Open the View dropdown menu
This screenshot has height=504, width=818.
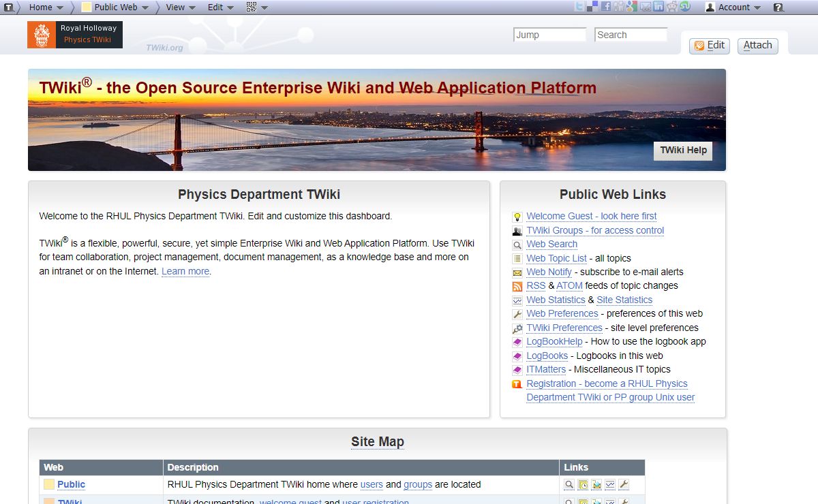point(181,7)
